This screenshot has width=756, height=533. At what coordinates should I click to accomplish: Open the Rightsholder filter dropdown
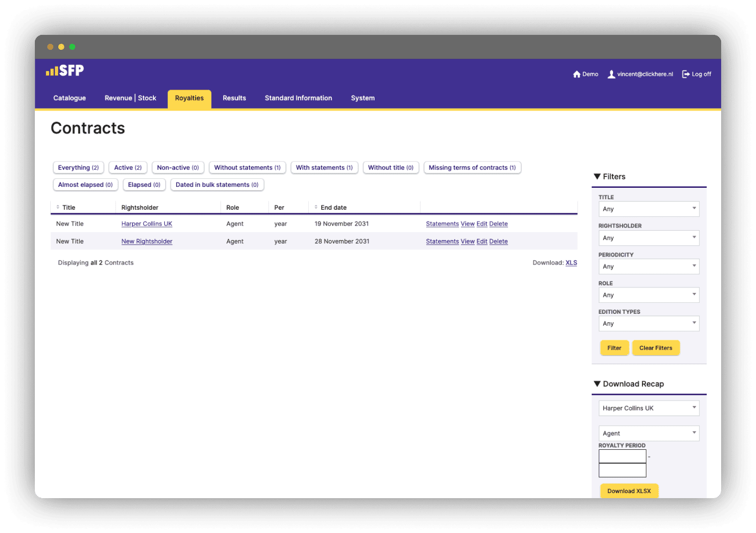pyautogui.click(x=648, y=238)
